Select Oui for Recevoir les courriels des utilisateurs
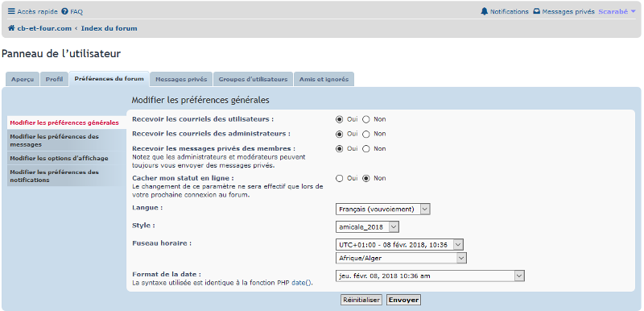The height and width of the screenshot is (311, 644). pos(339,119)
